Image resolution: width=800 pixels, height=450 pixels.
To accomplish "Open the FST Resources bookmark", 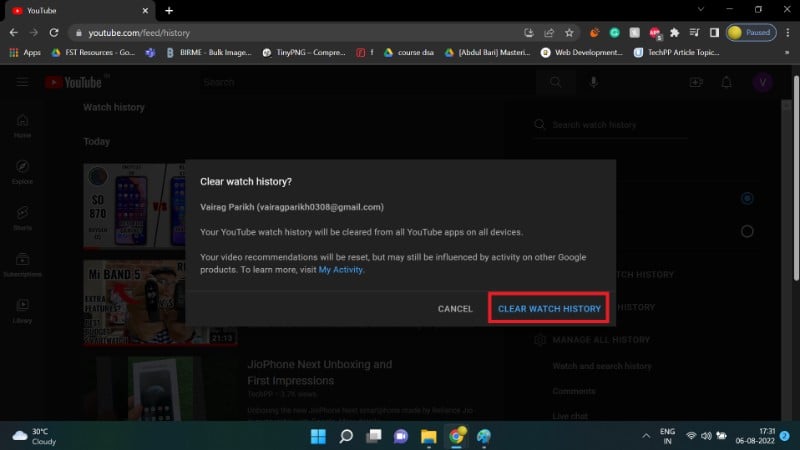I will point(93,52).
